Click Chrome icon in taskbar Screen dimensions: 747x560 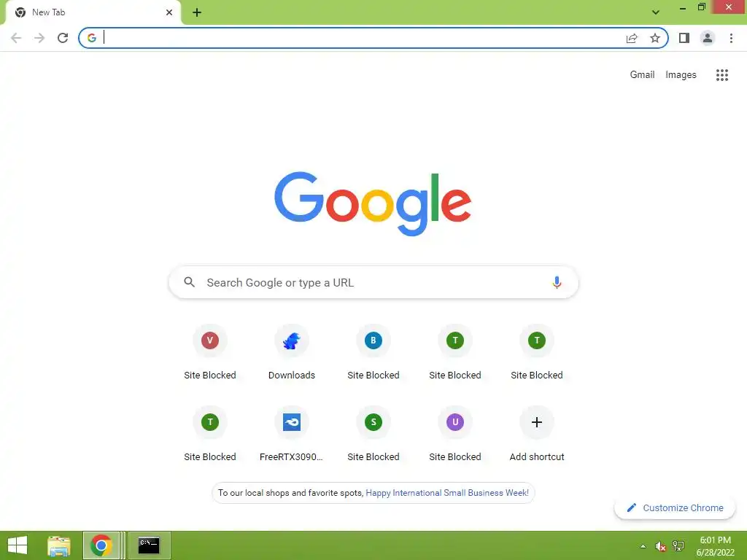(x=101, y=545)
